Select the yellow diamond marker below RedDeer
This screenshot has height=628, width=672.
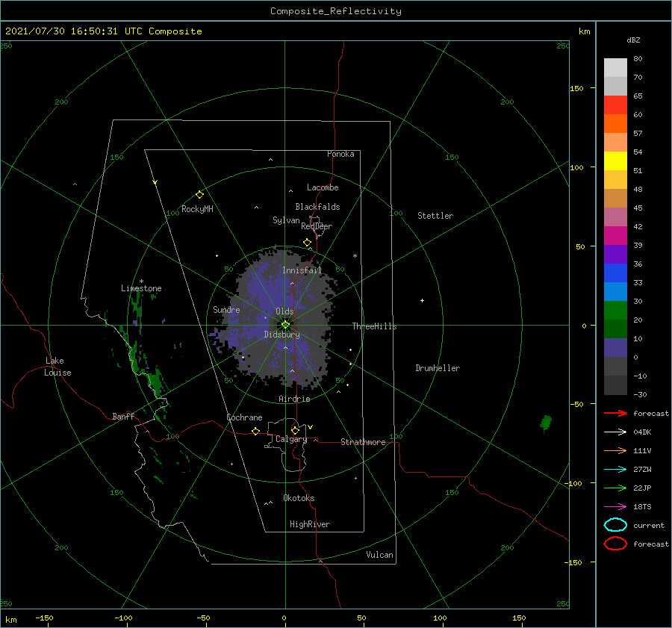pyautogui.click(x=307, y=243)
